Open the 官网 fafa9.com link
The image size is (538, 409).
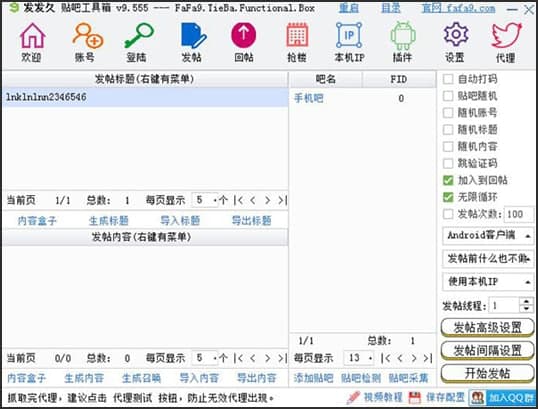click(459, 8)
